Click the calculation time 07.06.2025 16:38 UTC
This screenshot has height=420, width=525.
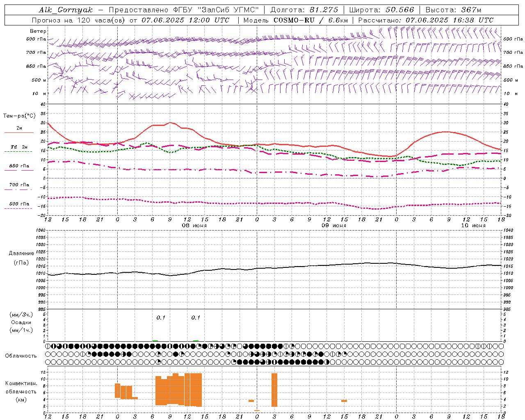point(450,20)
